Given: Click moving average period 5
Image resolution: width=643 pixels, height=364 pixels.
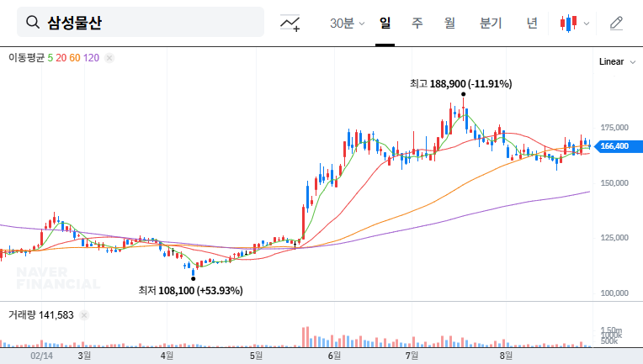Looking at the screenshot, I should [50, 58].
